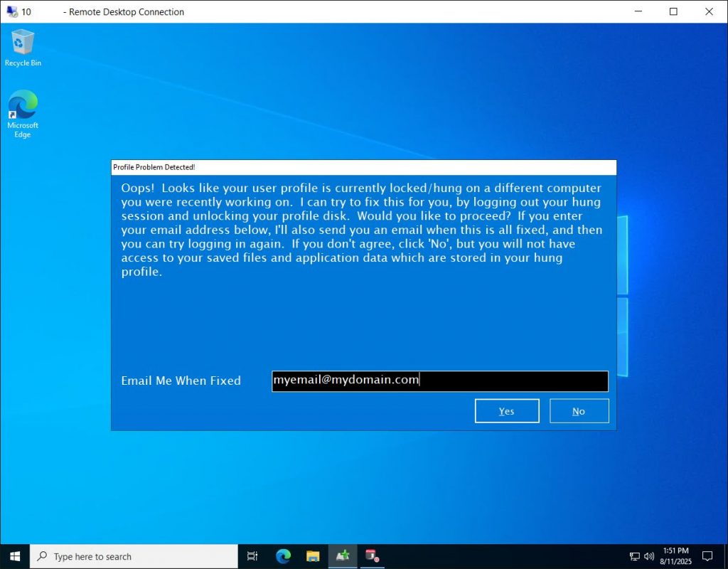Open the network status tray icon

coord(635,556)
